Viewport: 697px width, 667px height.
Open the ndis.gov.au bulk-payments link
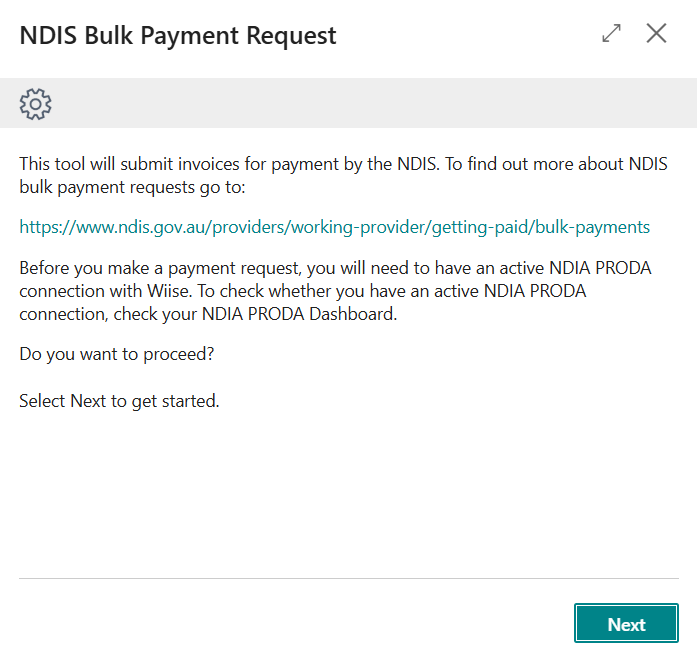click(x=334, y=227)
